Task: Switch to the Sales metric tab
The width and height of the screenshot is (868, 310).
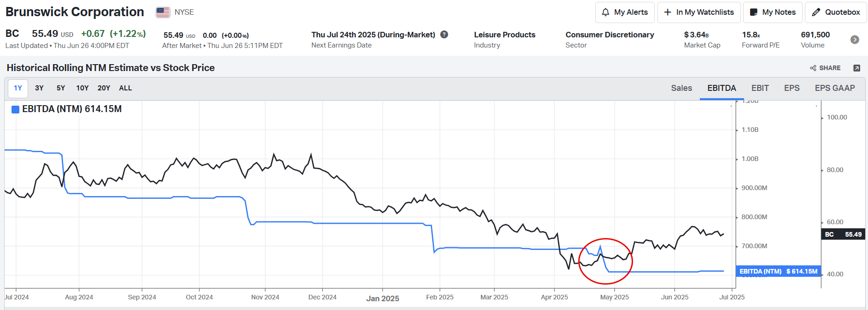Action: pos(681,88)
